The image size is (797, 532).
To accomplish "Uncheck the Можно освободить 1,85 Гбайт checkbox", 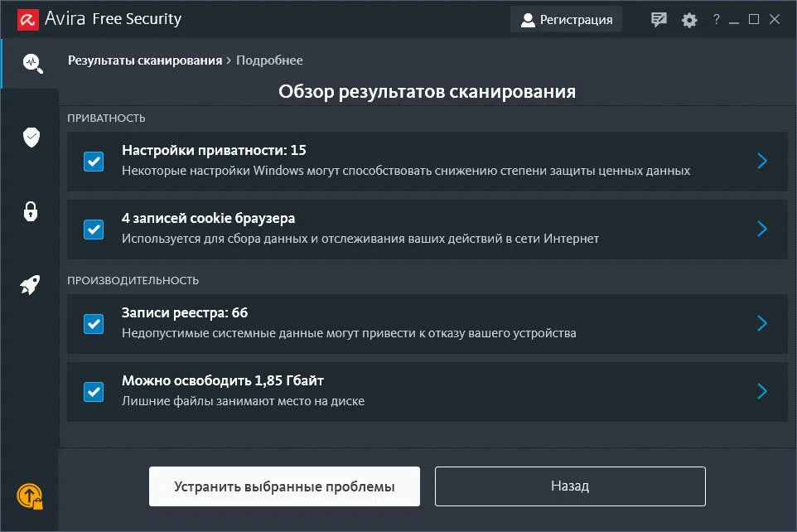I will click(x=94, y=391).
